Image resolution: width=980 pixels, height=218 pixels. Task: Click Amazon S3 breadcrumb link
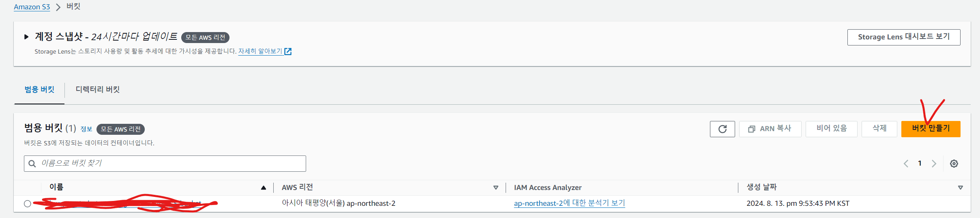pos(32,7)
